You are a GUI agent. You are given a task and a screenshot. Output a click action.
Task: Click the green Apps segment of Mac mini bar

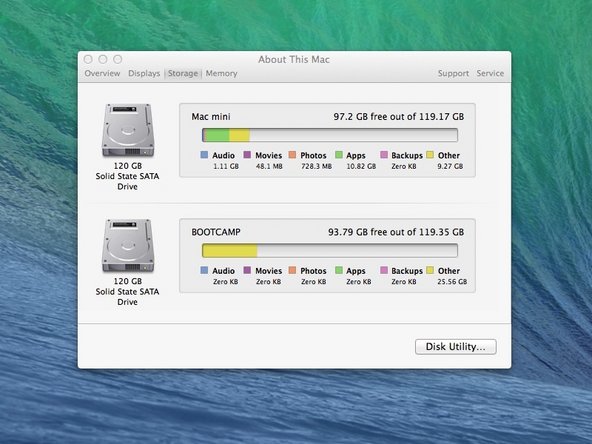pos(218,135)
